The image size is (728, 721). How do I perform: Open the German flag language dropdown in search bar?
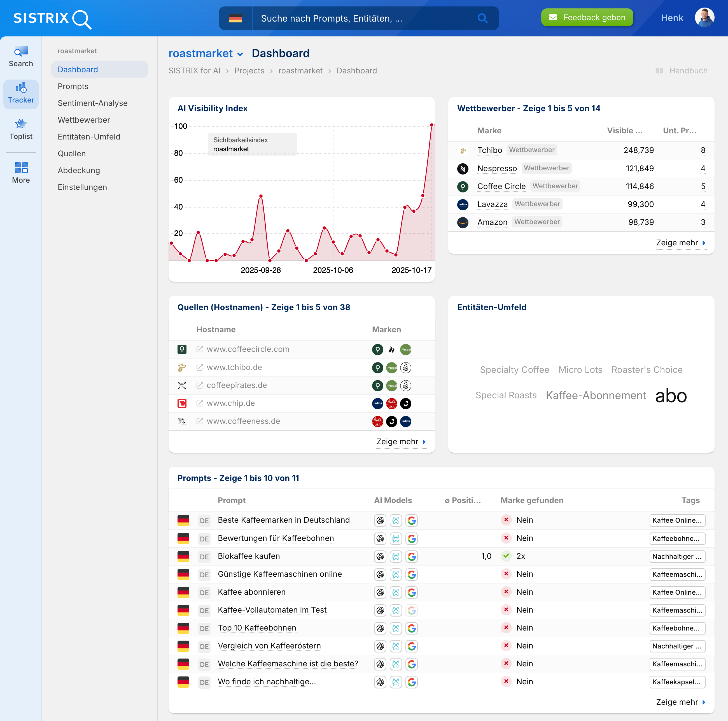[x=235, y=18]
